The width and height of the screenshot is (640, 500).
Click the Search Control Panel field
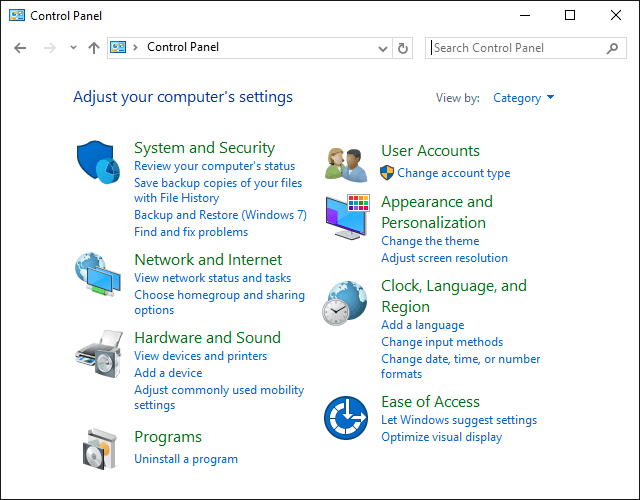tap(518, 48)
